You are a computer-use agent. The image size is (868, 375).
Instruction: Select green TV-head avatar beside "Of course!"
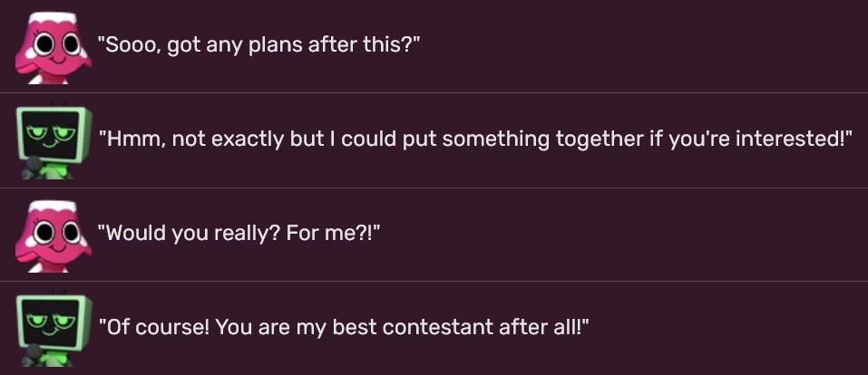click(54, 331)
